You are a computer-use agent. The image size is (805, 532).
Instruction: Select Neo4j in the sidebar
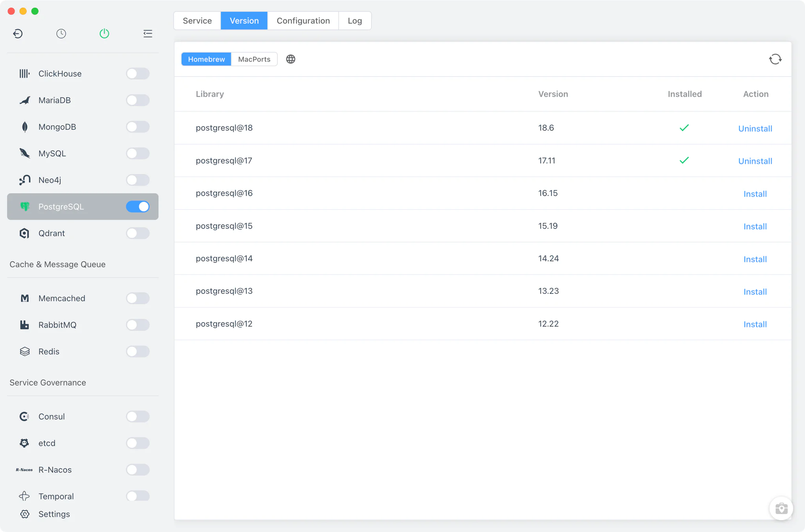point(83,180)
